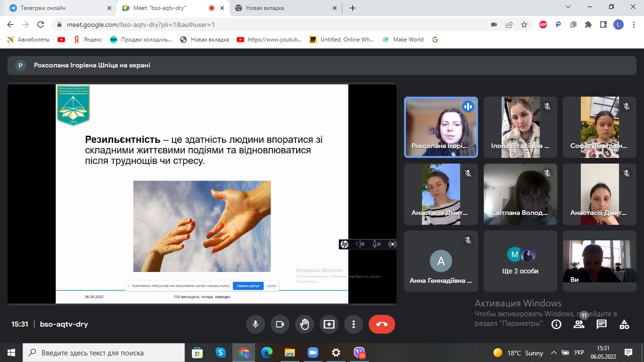Click the Закрыть доступ button

pos(248,286)
